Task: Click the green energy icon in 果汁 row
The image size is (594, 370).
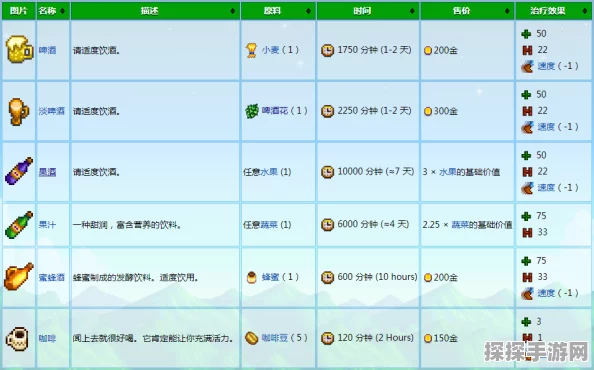Action: click(x=526, y=216)
